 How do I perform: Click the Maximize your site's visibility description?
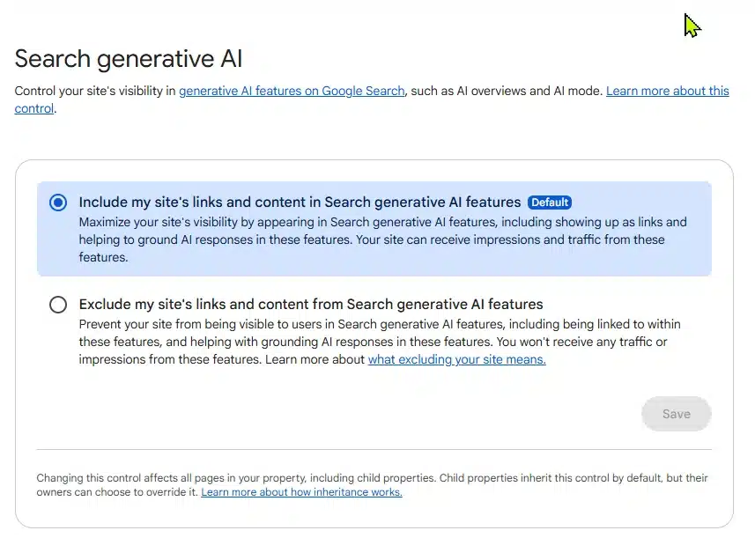(x=383, y=239)
